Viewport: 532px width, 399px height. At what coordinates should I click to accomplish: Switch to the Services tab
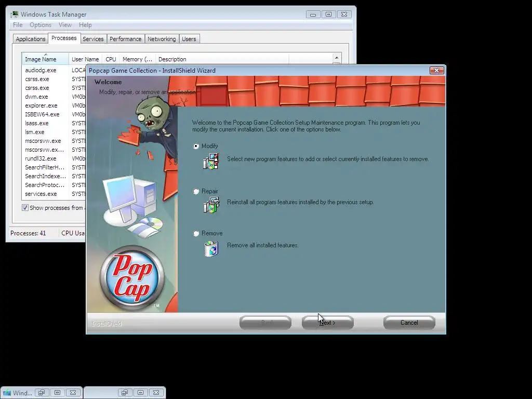pos(93,39)
